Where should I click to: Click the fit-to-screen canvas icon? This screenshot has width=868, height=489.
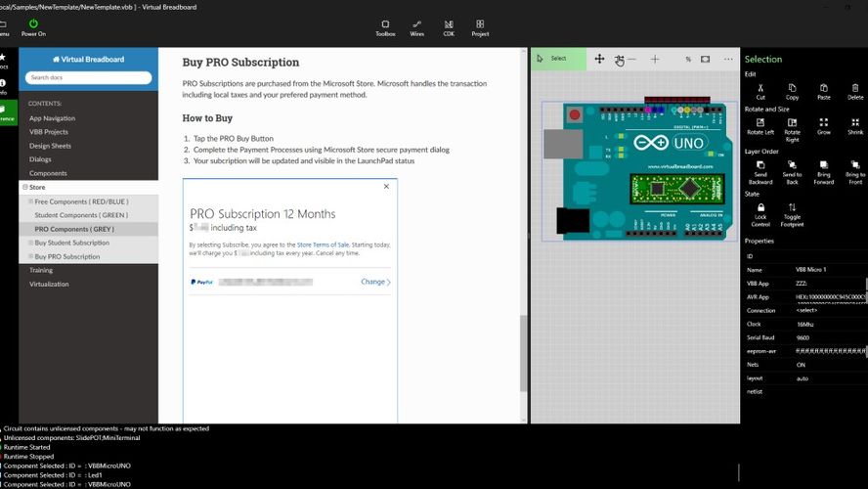click(706, 59)
